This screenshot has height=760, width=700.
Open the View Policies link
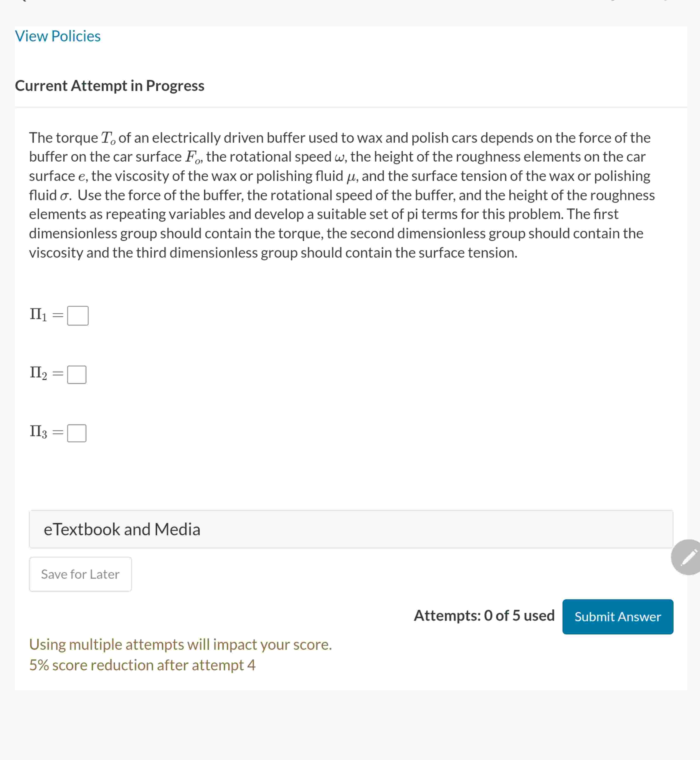pyautogui.click(x=58, y=36)
